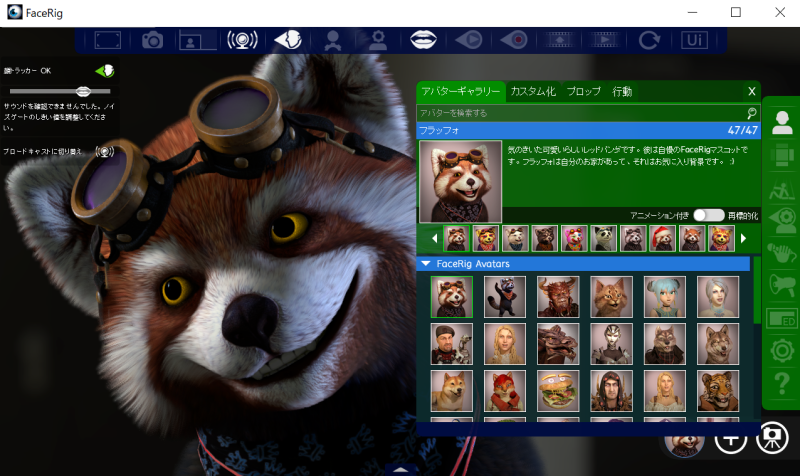Open the pose/motion figure icon in right sidebar

click(782, 189)
